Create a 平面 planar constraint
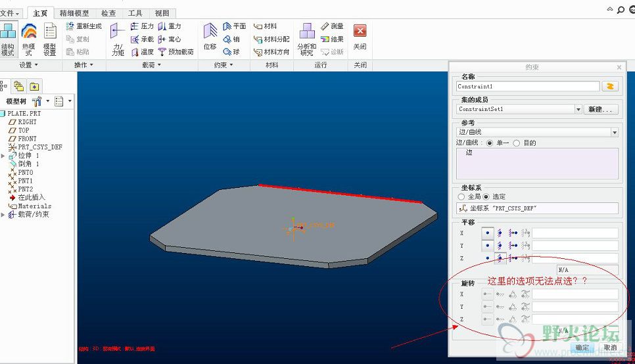The image size is (635, 364). (234, 26)
